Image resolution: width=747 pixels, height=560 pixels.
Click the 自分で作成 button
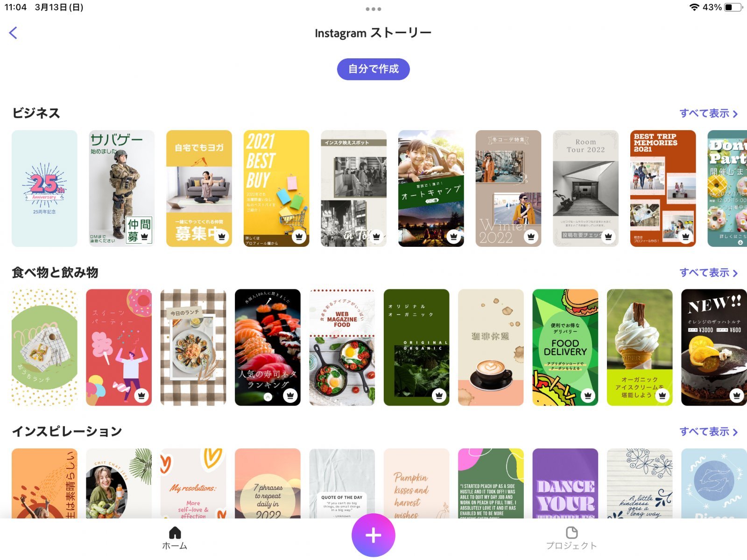coord(373,69)
